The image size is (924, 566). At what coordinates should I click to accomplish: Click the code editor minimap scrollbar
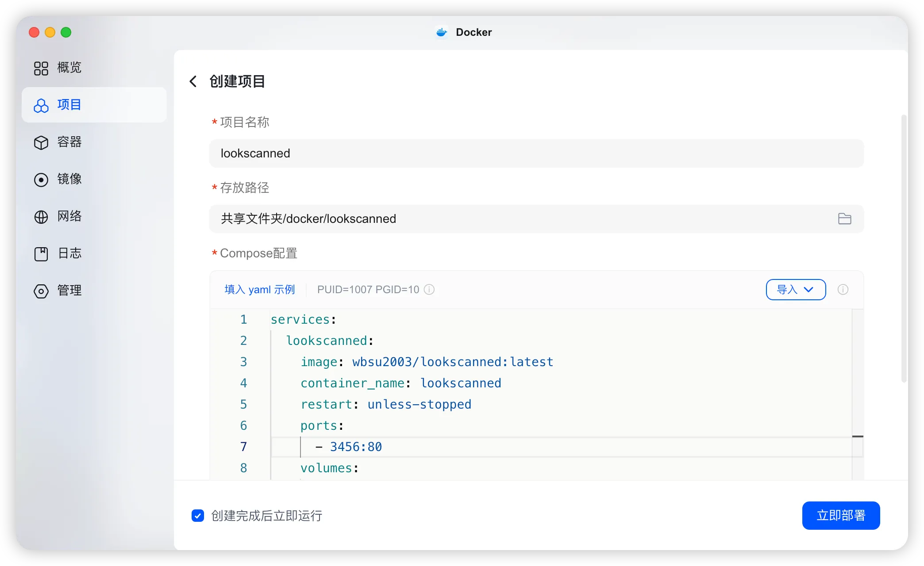click(858, 394)
